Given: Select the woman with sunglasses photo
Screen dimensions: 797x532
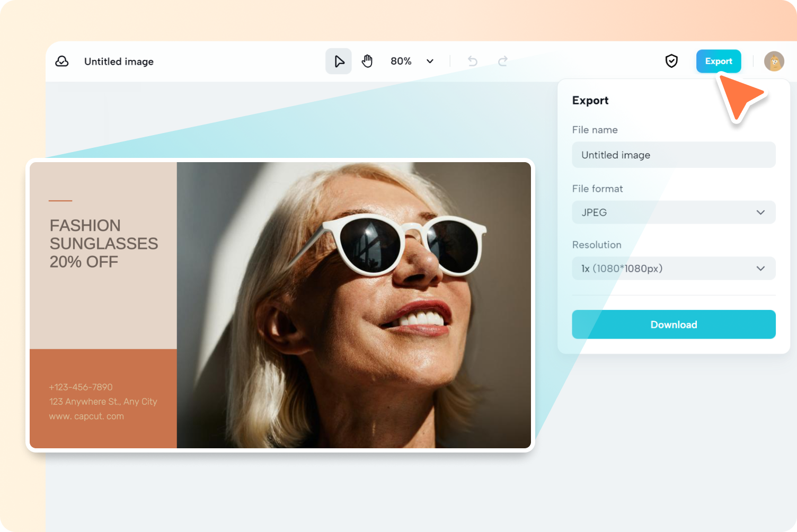Looking at the screenshot, I should [354, 305].
